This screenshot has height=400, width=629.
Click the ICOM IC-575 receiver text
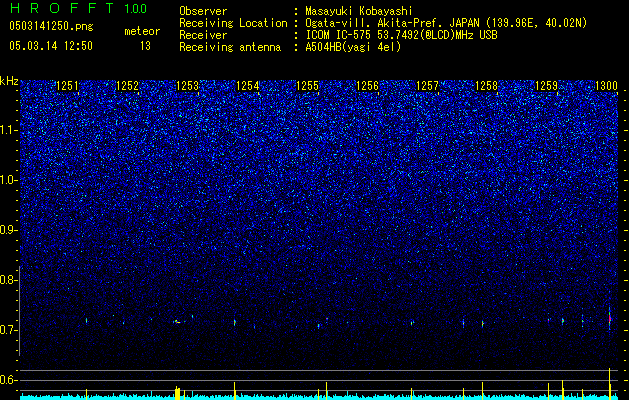401,35
